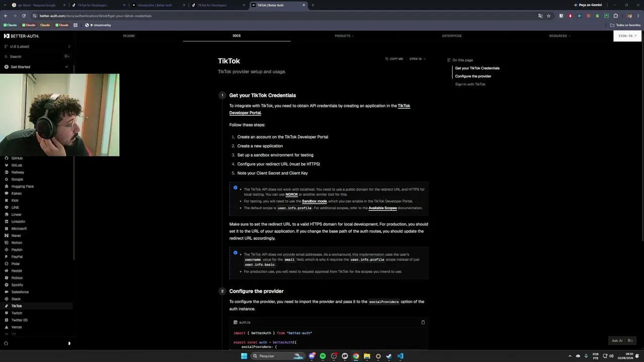Select Google in the providers sidebar
644x362 pixels.
coord(17,179)
